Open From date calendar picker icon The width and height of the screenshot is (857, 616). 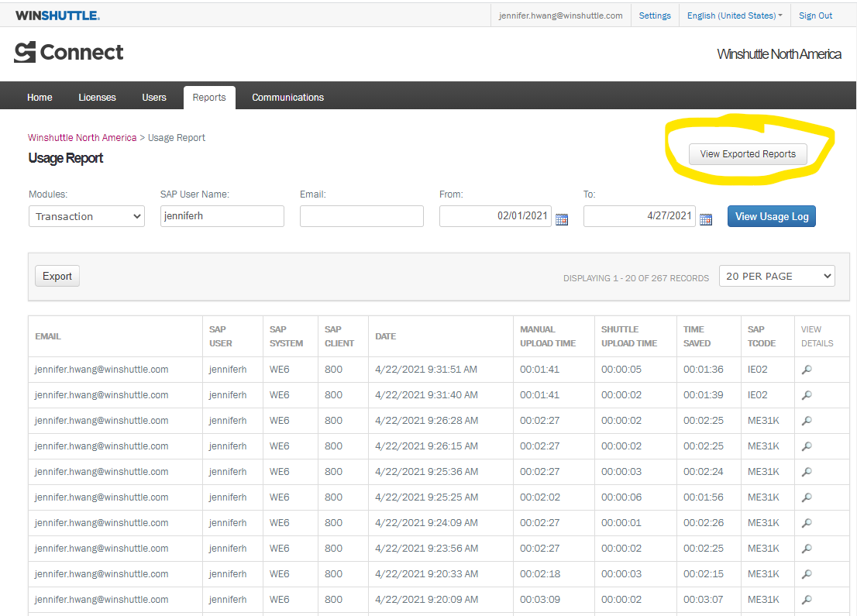[562, 219]
